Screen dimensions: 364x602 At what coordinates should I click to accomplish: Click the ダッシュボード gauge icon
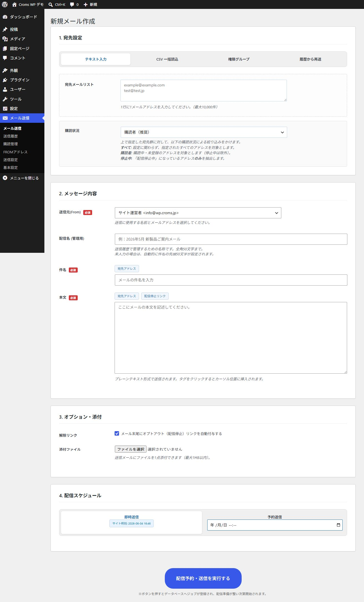[5, 17]
